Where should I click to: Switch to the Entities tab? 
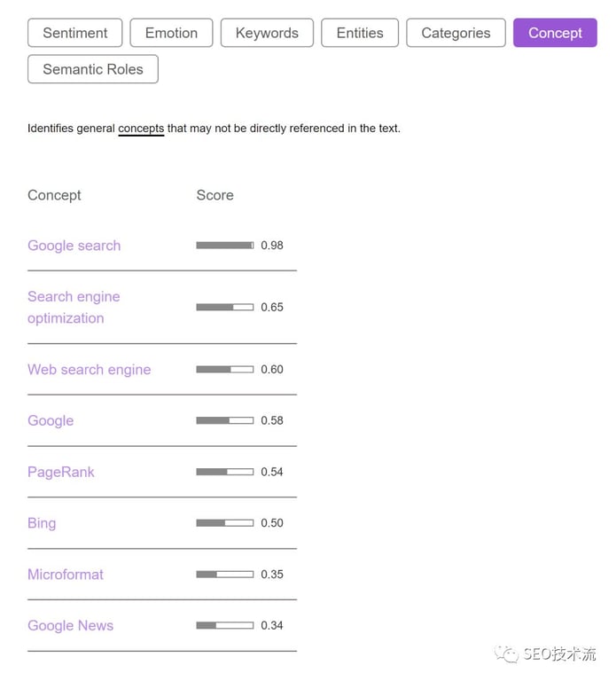360,33
